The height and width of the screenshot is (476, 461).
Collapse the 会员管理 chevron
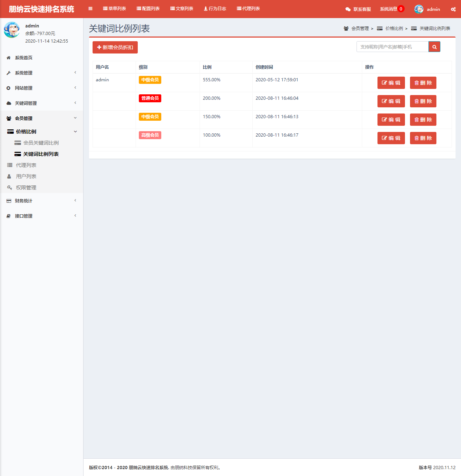click(75, 118)
